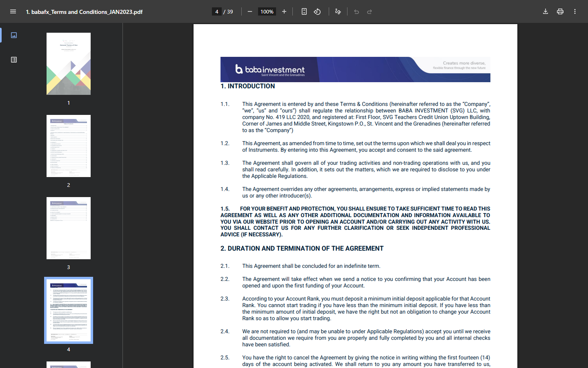Click clause number 2.4.

click(x=225, y=332)
